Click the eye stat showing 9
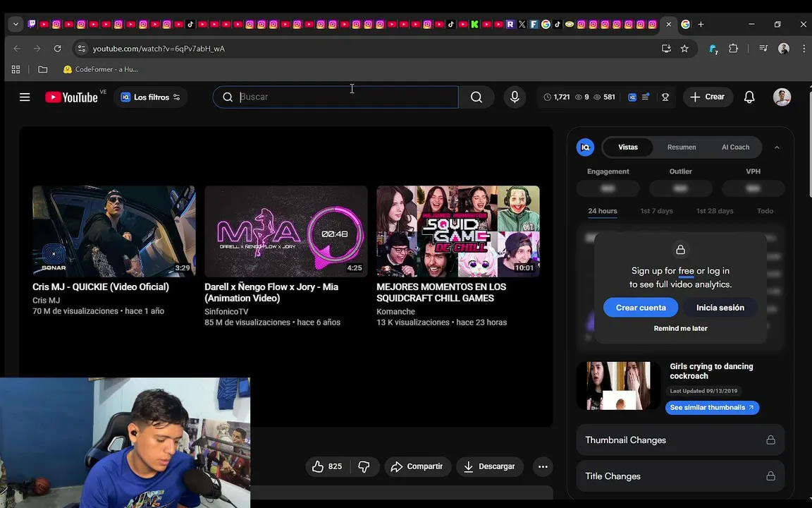 582,97
